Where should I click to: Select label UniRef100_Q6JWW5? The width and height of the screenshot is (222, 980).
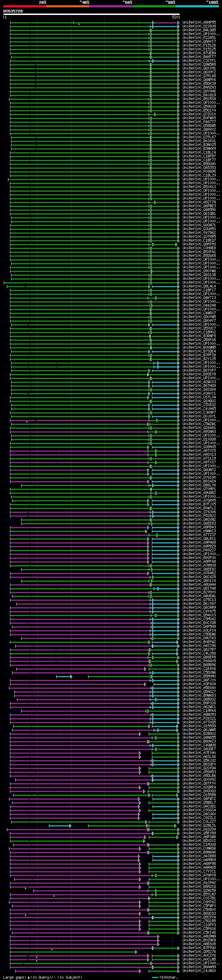coord(199,730)
